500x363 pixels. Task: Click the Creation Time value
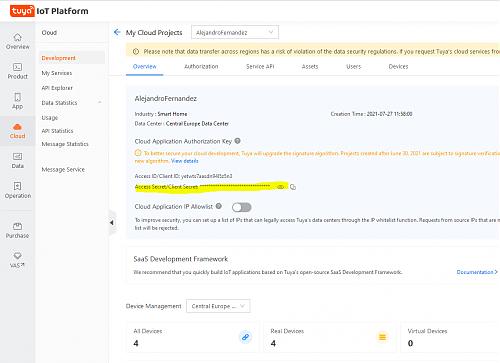[x=389, y=114]
